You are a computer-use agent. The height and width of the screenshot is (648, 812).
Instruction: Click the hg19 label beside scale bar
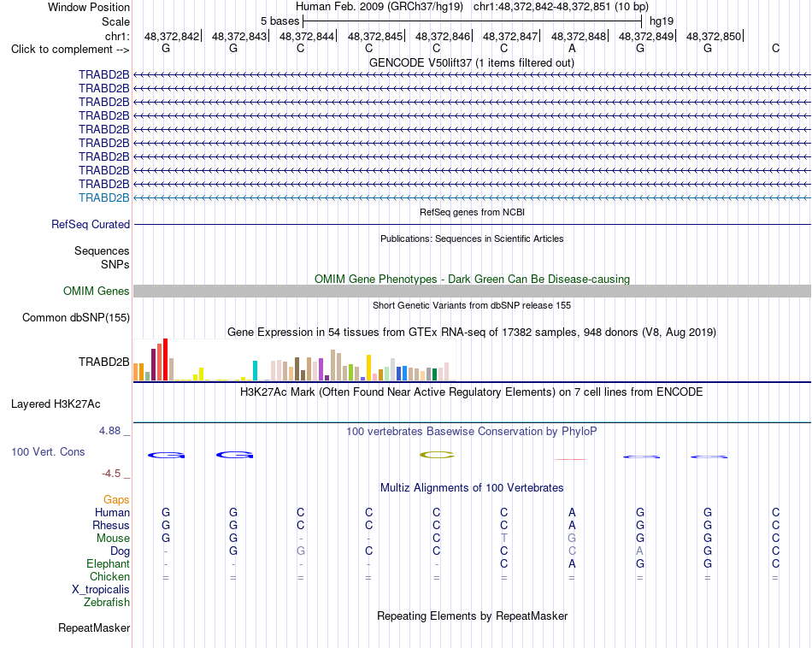pyautogui.click(x=662, y=21)
